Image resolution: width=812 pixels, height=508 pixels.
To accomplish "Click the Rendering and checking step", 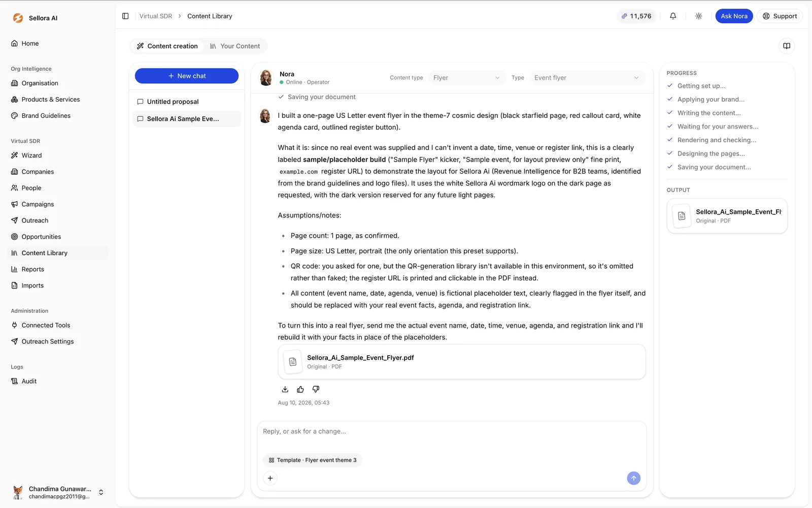I will [717, 140].
